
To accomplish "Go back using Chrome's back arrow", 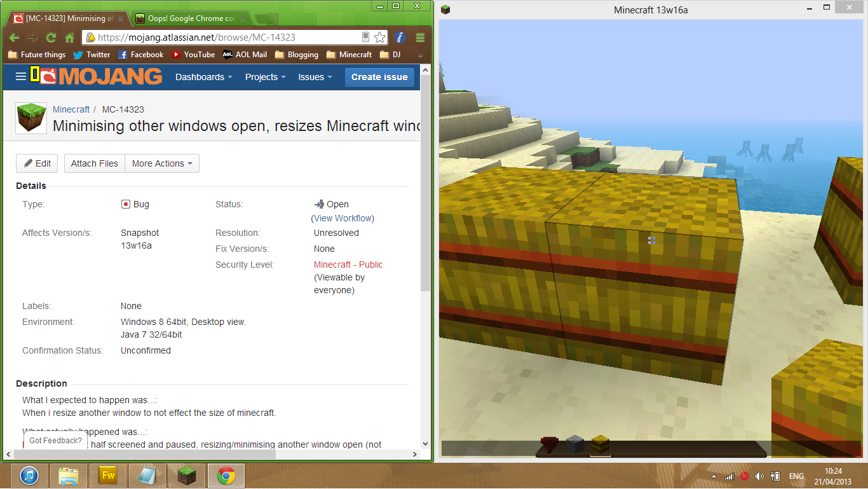I will [14, 38].
